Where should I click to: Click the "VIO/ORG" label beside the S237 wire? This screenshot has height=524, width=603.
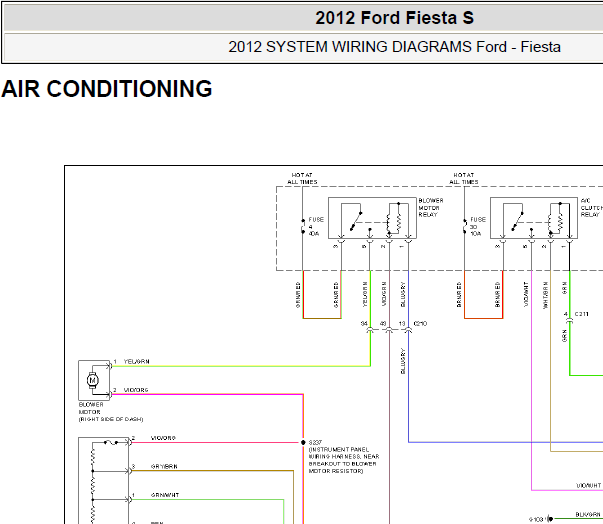click(163, 438)
